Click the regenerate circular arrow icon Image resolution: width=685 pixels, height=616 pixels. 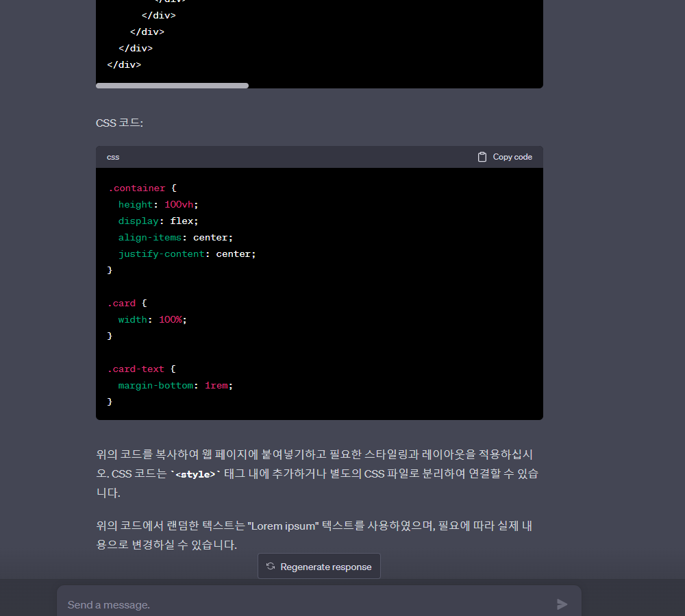(x=271, y=566)
